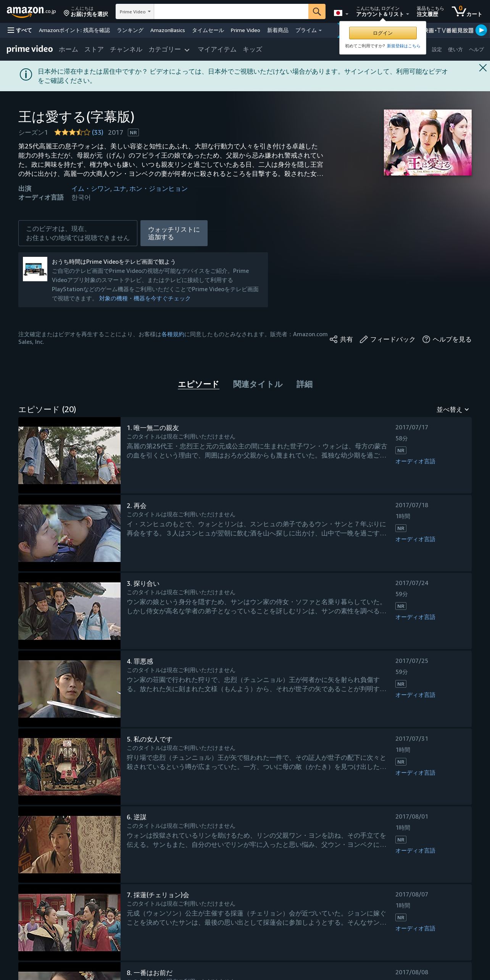Click the ヘルプ link in header
The height and width of the screenshot is (980, 490).
(x=476, y=50)
